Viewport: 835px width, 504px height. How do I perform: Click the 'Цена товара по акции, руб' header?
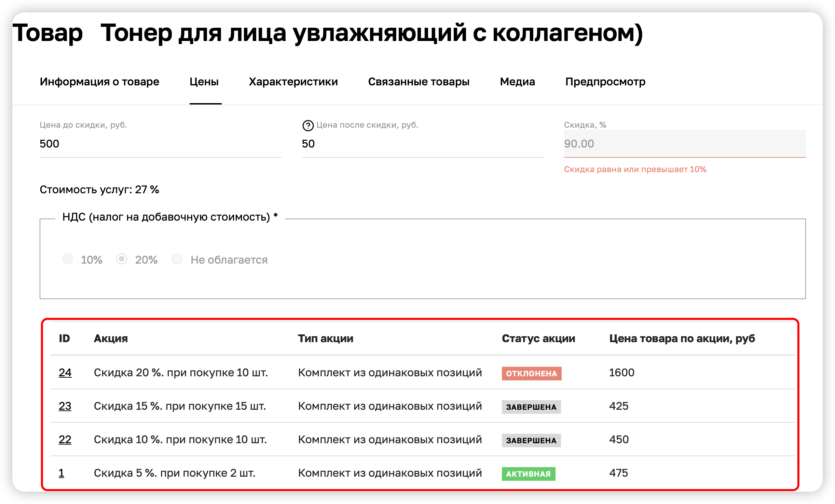(682, 338)
